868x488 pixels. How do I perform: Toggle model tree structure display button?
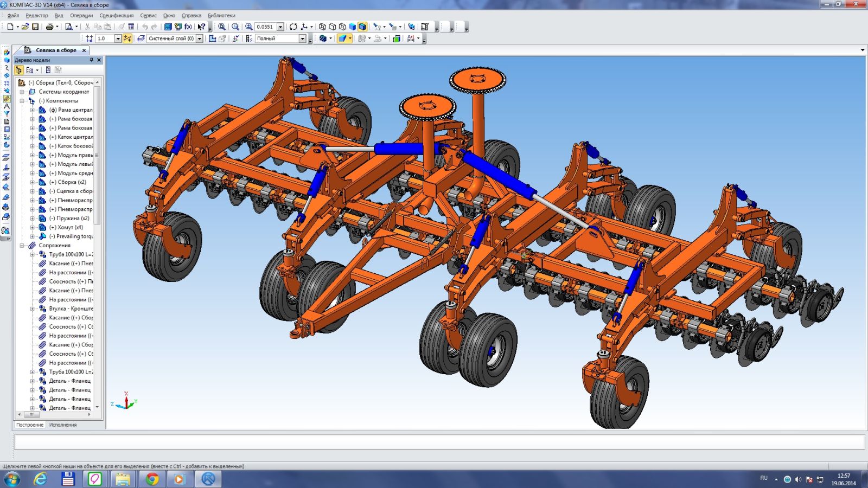click(x=19, y=70)
